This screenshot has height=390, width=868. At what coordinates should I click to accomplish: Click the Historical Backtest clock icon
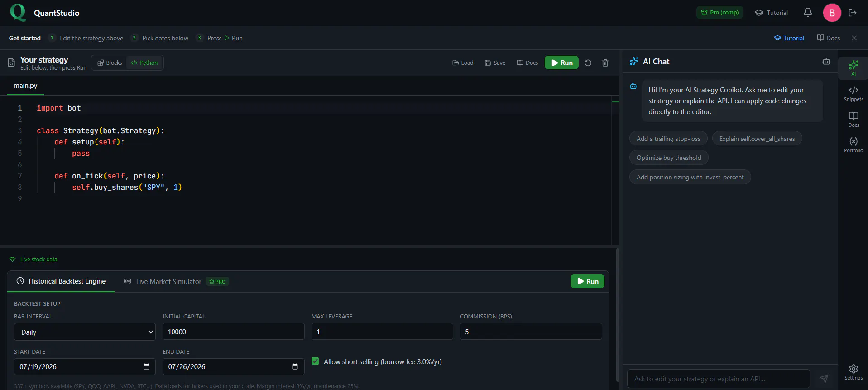[20, 281]
